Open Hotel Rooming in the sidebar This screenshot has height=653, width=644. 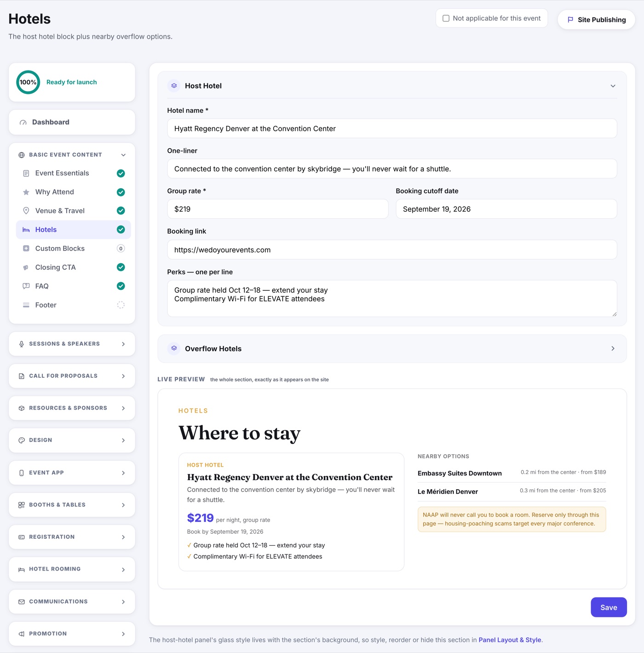click(x=72, y=570)
